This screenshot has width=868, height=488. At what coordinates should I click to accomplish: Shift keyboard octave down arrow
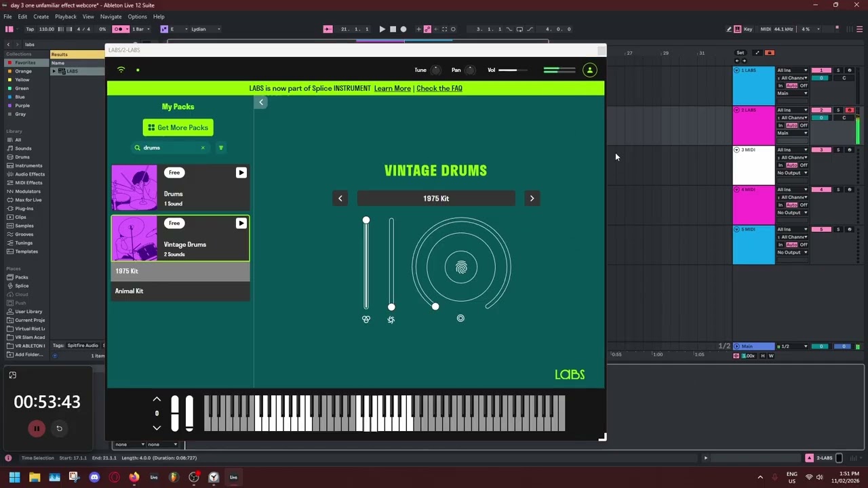[157, 428]
